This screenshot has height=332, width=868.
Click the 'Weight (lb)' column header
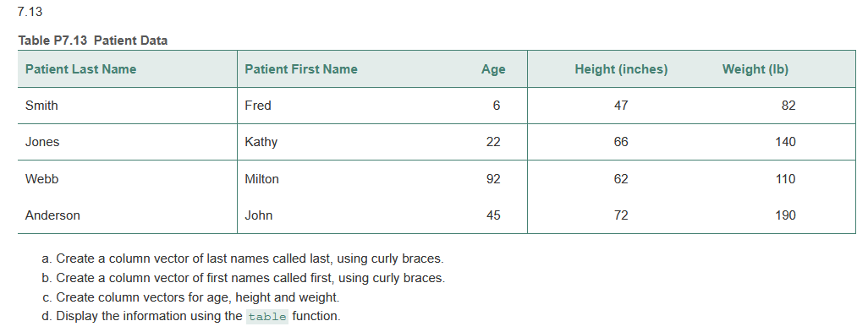coord(755,69)
